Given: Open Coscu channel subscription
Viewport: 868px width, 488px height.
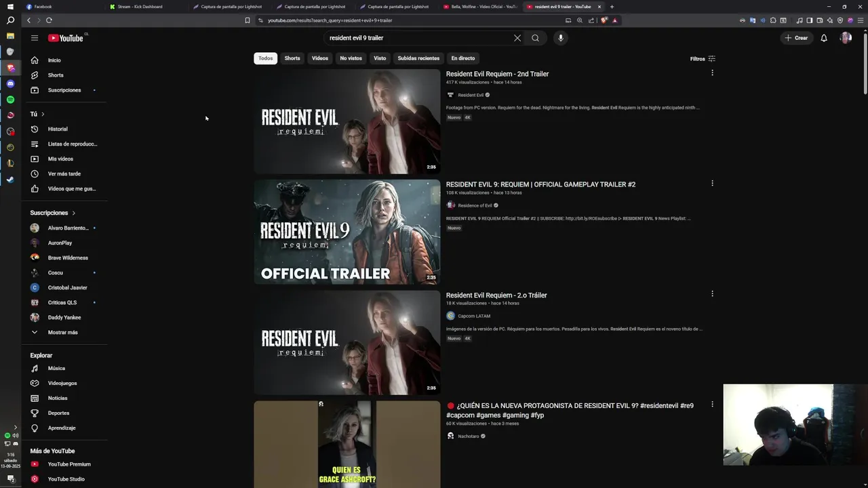Looking at the screenshot, I should click(64, 272).
